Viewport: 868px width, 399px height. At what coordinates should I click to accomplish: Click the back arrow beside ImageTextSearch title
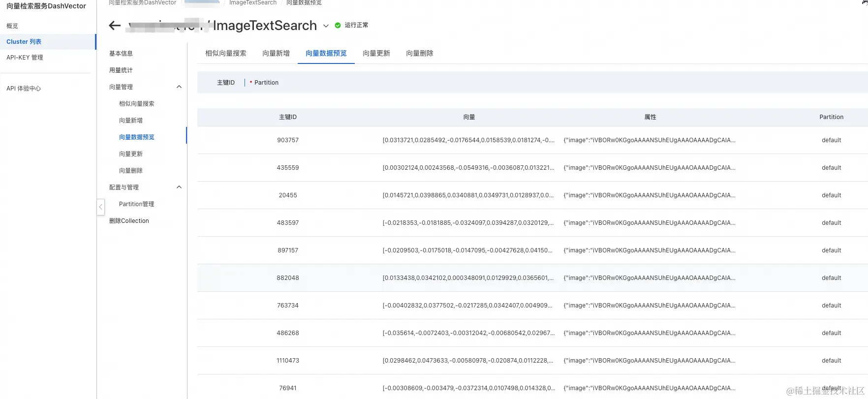pos(115,26)
